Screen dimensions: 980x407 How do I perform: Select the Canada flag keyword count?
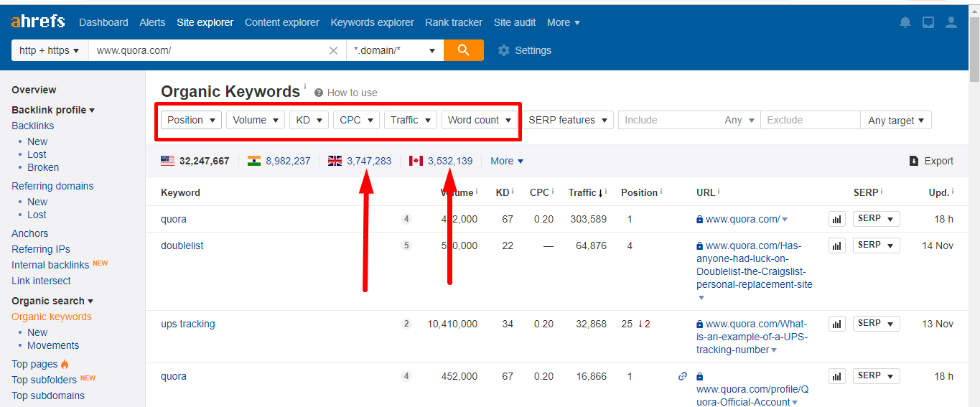pyautogui.click(x=441, y=161)
